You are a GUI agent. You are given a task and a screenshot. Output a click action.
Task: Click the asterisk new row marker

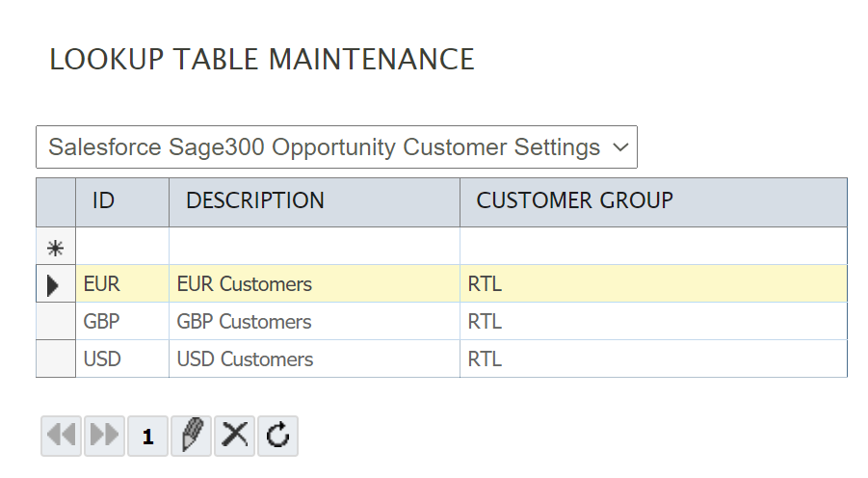[55, 247]
